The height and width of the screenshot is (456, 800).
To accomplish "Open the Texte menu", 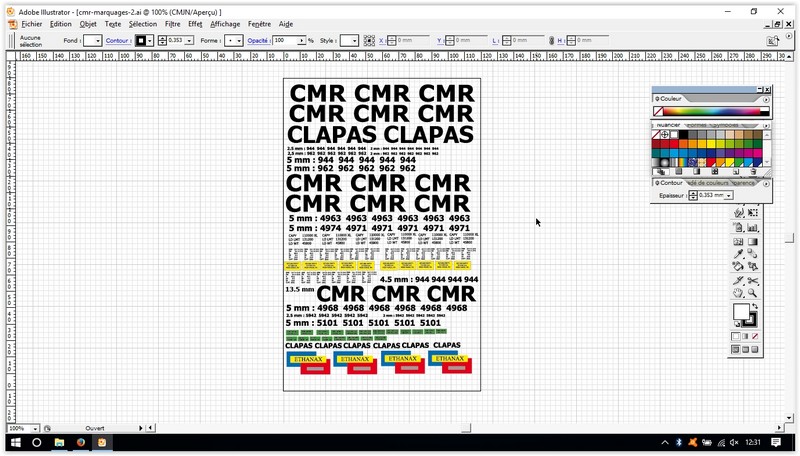I will [x=113, y=24].
